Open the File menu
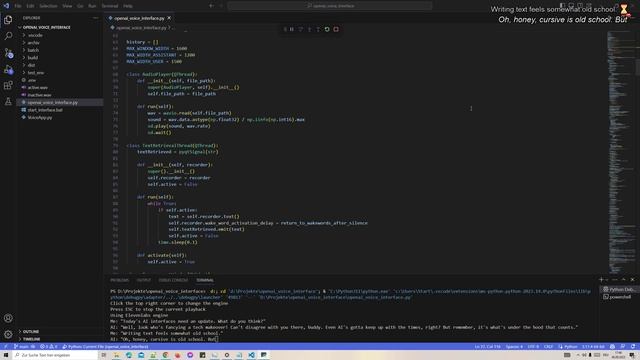 click(x=18, y=6)
